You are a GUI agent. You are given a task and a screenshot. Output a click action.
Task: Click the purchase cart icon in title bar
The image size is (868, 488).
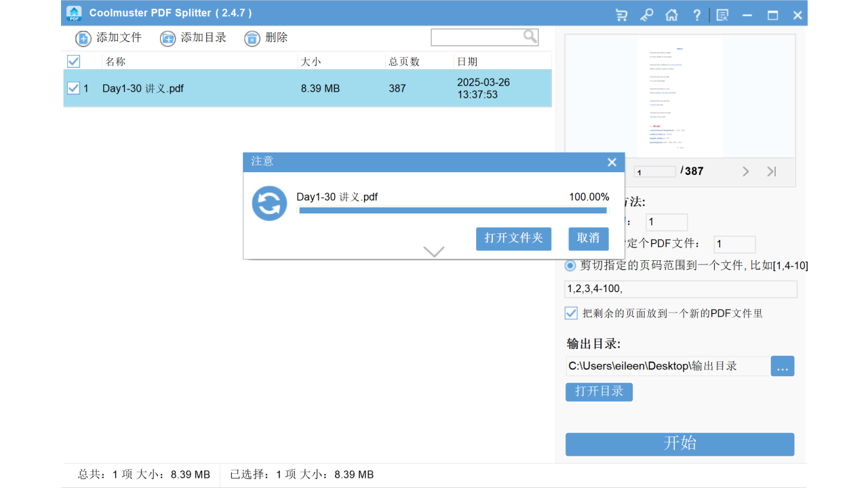pos(621,14)
